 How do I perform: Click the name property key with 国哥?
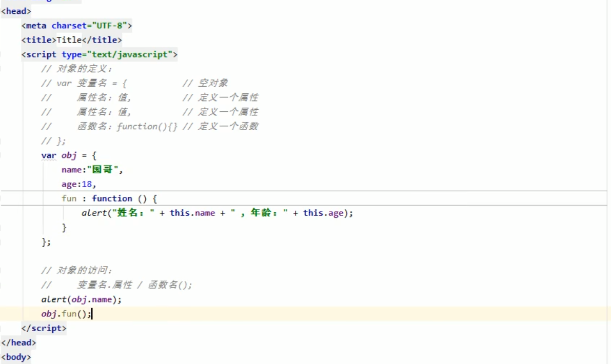[71, 170]
